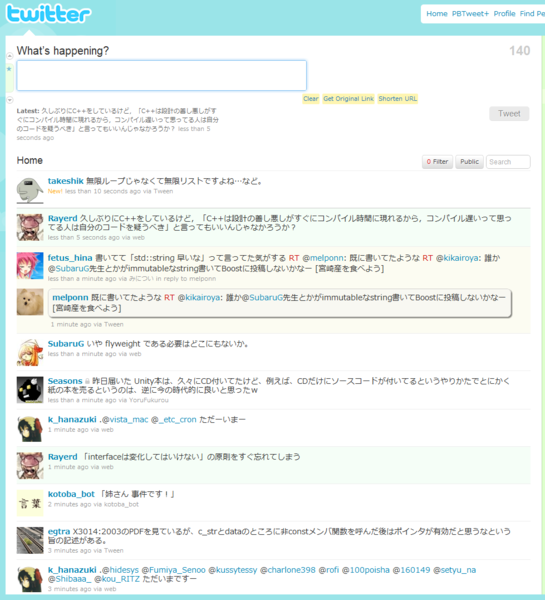Open fetus_hina's pink-haired avatar
Image resolution: width=545 pixels, height=600 pixels.
click(30, 265)
